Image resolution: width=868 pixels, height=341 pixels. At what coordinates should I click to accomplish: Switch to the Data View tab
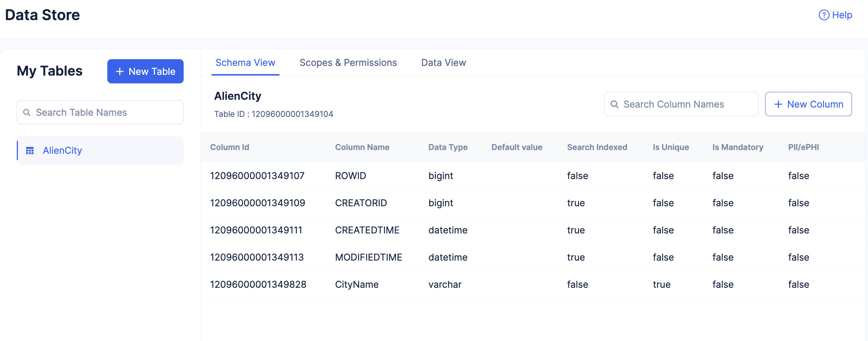[443, 63]
